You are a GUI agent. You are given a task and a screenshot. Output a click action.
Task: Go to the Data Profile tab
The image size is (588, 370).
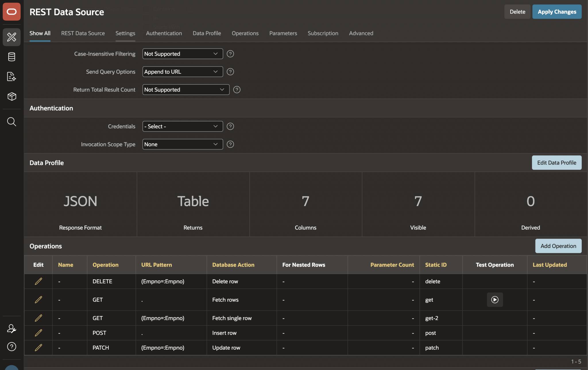coord(207,33)
